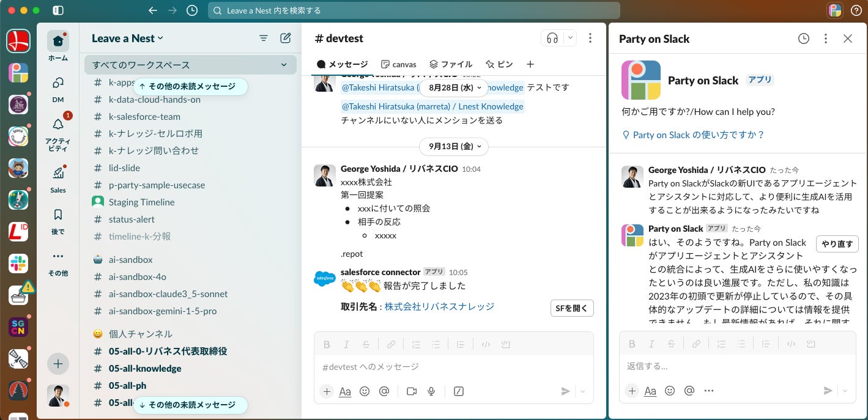Switch to the ファイル tab

(x=451, y=64)
